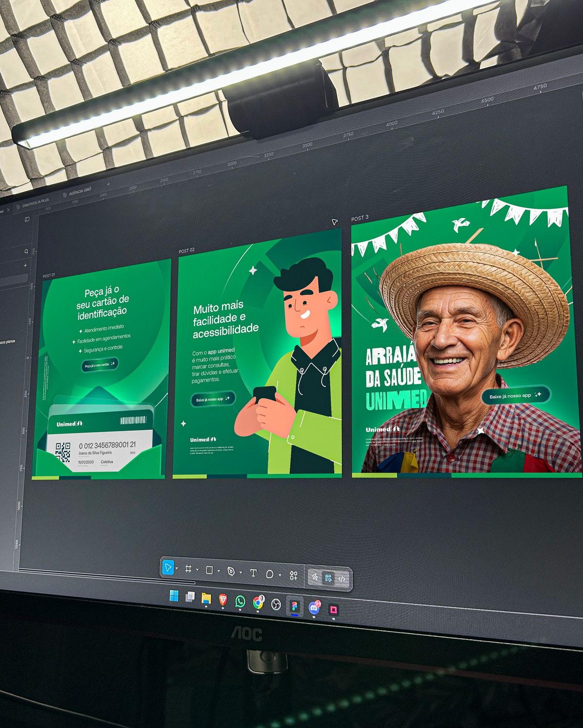Select the card number 0 012 3456789001 21
The height and width of the screenshot is (728, 583).
(107, 445)
